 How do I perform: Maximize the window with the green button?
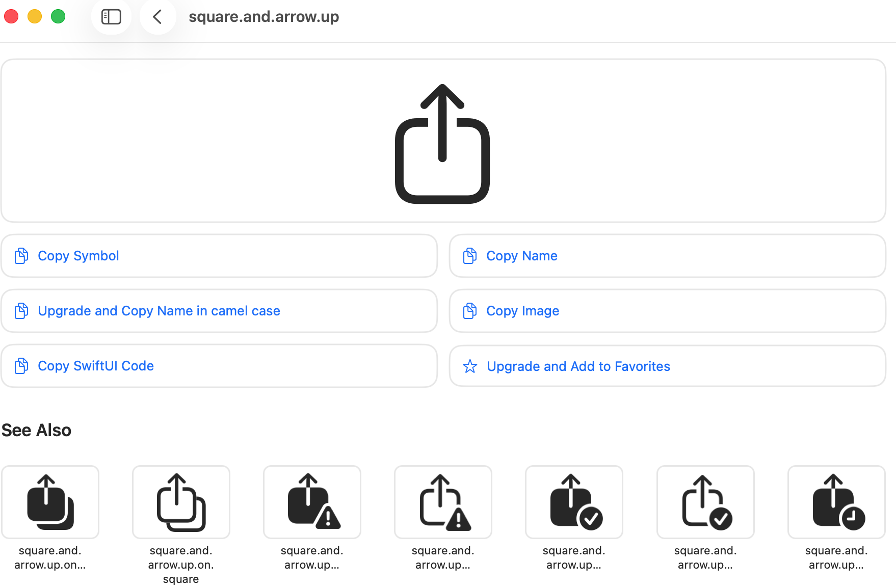58,16
